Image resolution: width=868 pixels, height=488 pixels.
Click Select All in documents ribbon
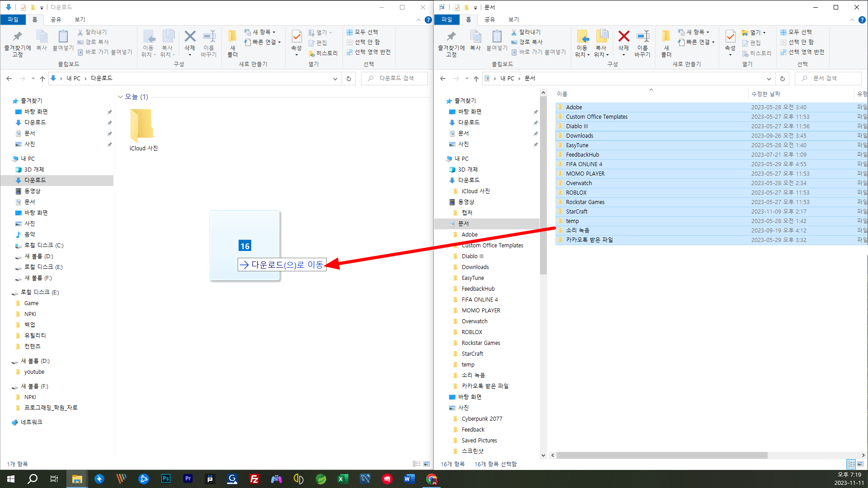point(799,32)
